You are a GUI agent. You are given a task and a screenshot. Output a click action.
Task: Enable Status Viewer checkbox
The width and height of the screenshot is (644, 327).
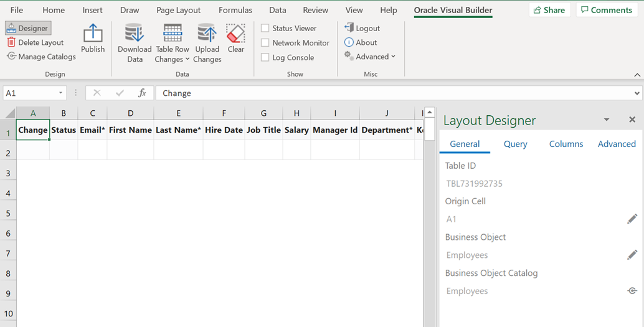265,28
